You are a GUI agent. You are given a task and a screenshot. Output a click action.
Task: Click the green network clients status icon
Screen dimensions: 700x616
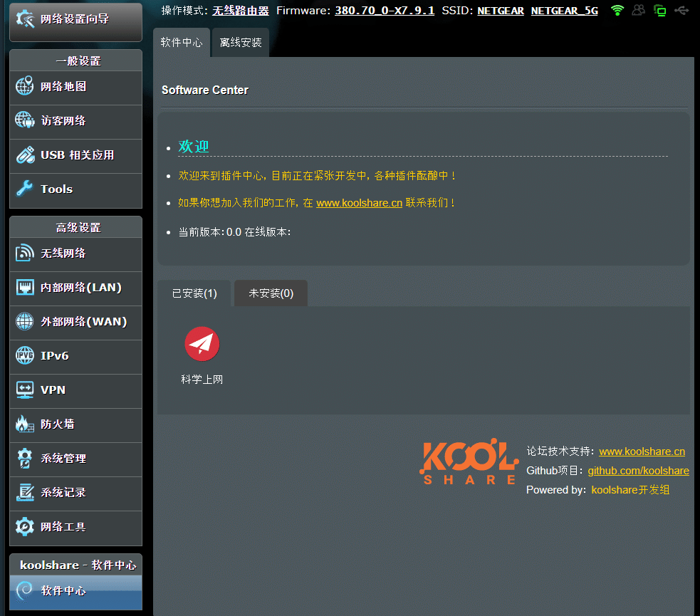click(x=659, y=10)
